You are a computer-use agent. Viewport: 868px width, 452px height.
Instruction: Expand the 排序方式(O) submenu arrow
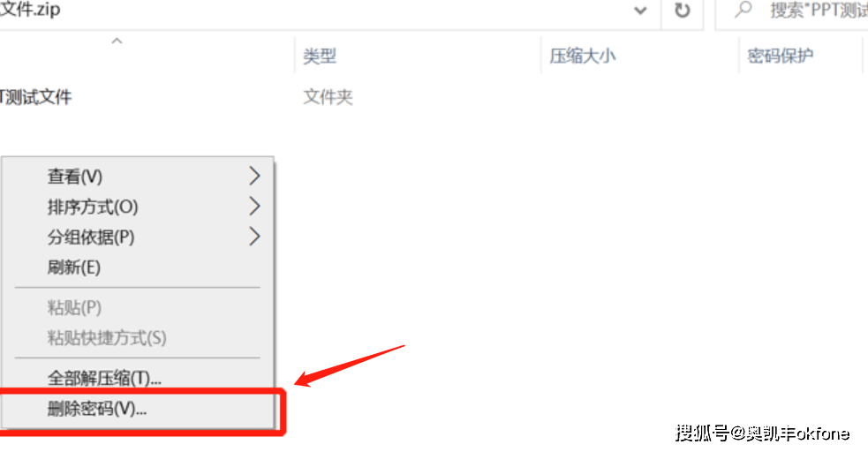point(254,207)
